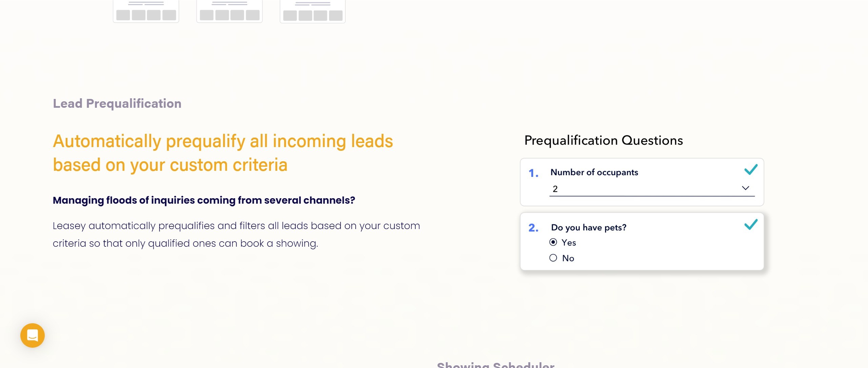Click the checkmark on Number of occupants

pos(751,169)
